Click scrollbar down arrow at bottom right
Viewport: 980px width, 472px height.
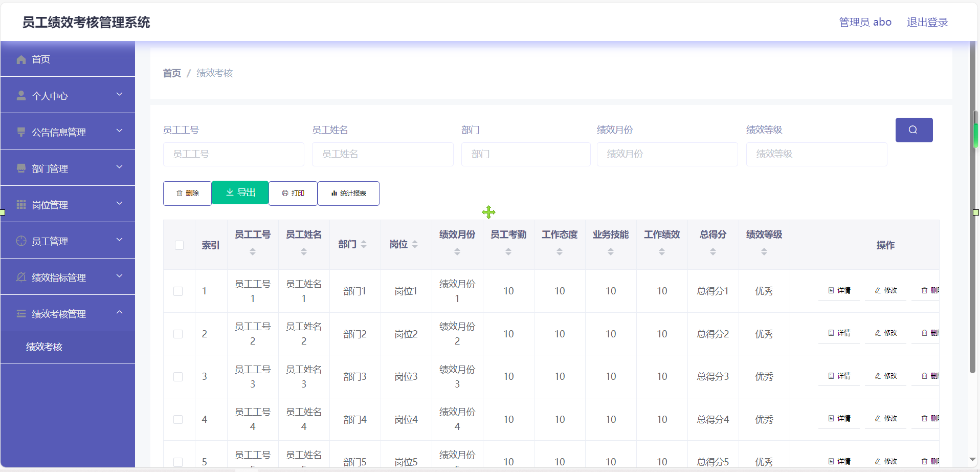[972, 460]
